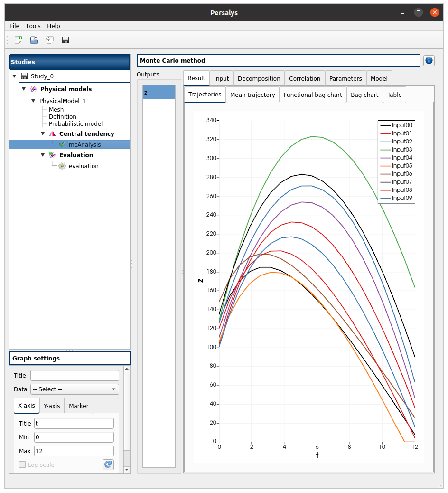Collapse the Physical models node

(x=24, y=89)
